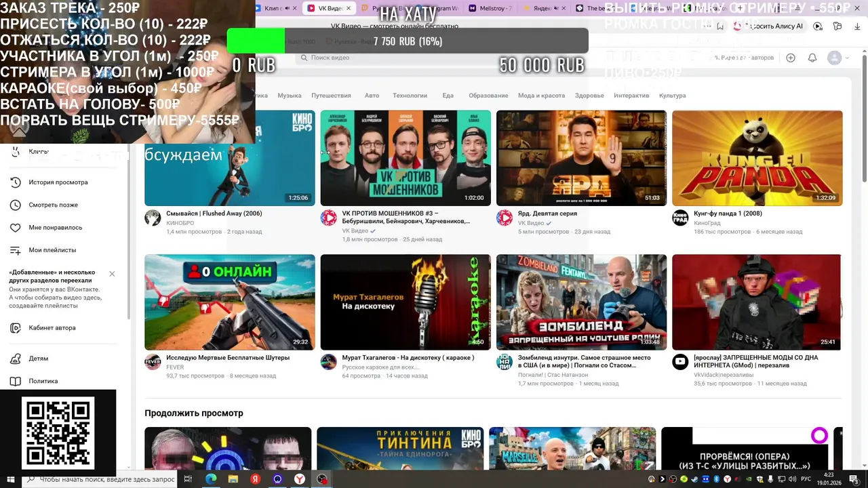The width and height of the screenshot is (868, 488).
Task: Open История просмотра in the sidebar
Action: pyautogui.click(x=58, y=182)
